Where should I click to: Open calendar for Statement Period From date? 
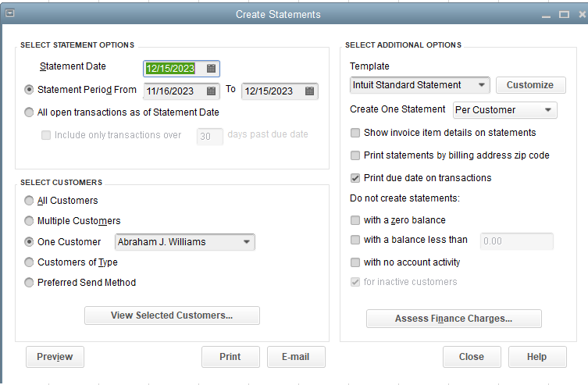(211, 91)
